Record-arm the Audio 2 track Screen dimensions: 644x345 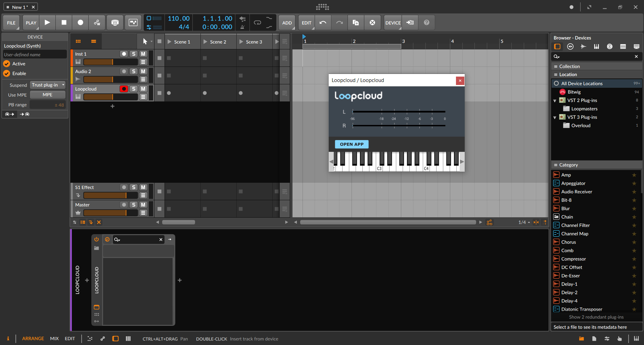coord(124,71)
